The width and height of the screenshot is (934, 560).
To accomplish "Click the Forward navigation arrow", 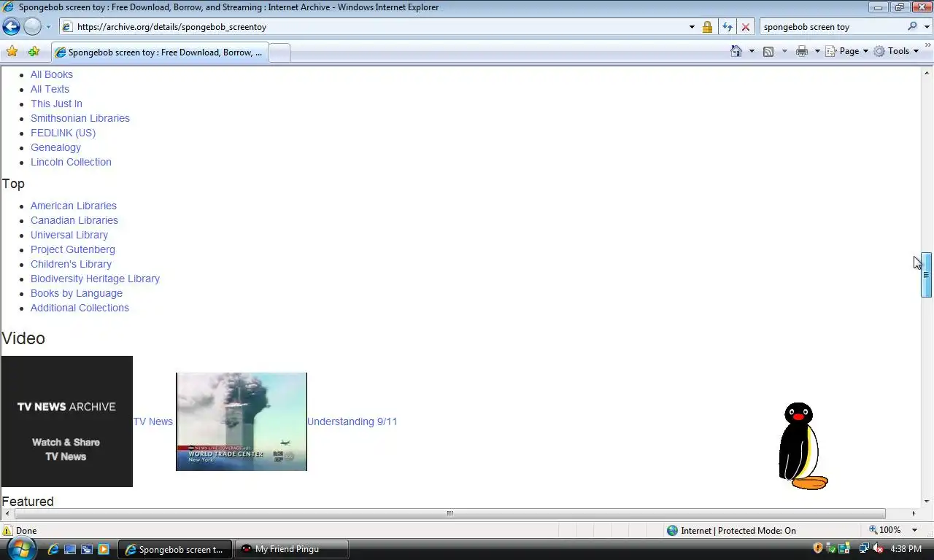I will [x=32, y=27].
